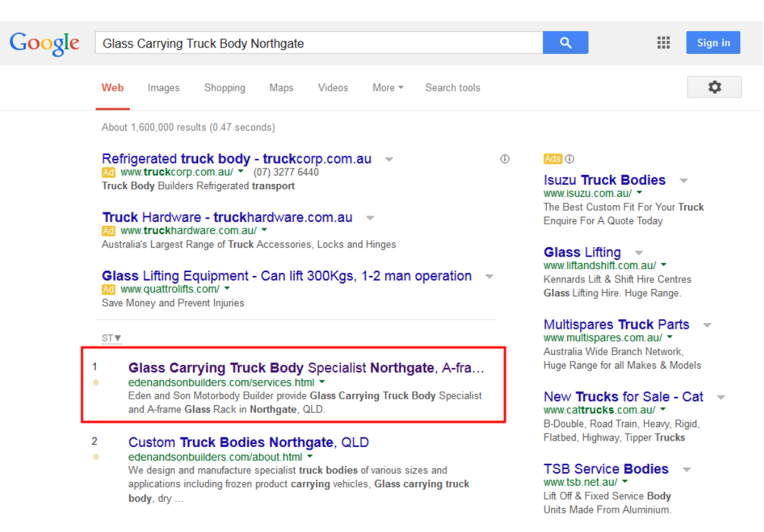Screen dimensions: 764x532
Task: Open the settings gear menu
Action: (x=714, y=87)
